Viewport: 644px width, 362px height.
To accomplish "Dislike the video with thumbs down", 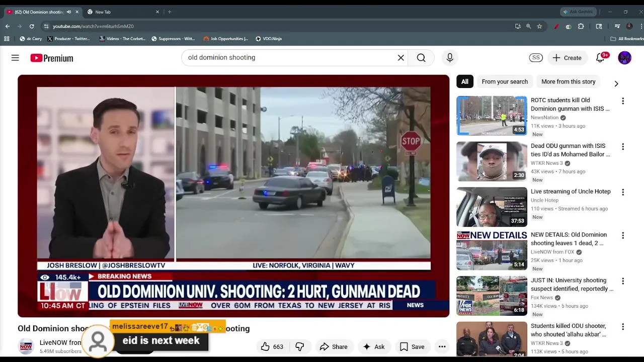I will click(x=299, y=346).
